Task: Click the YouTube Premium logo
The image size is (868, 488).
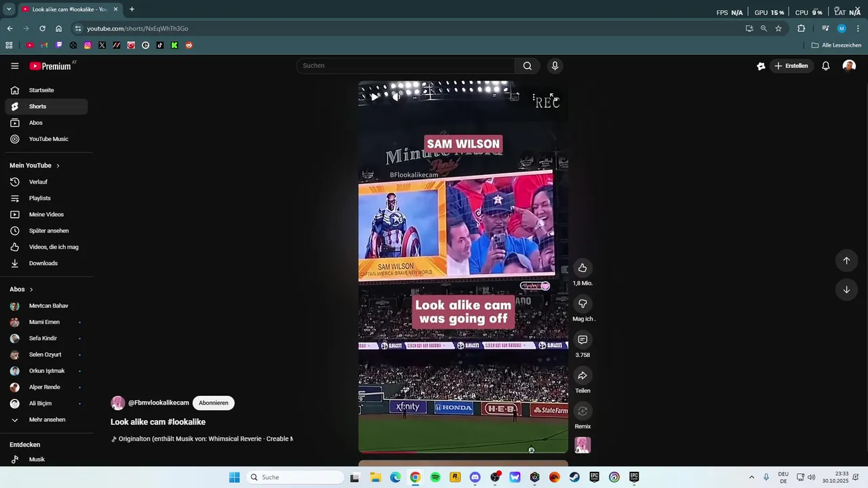Action: pos(50,66)
